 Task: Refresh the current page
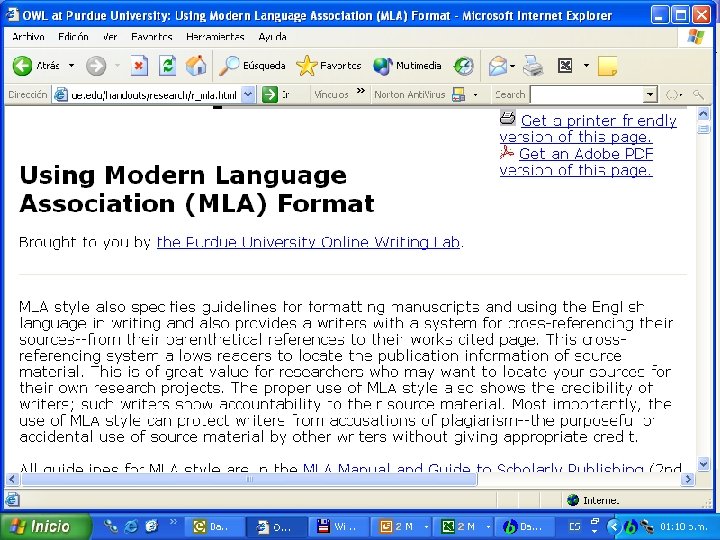pos(167,66)
